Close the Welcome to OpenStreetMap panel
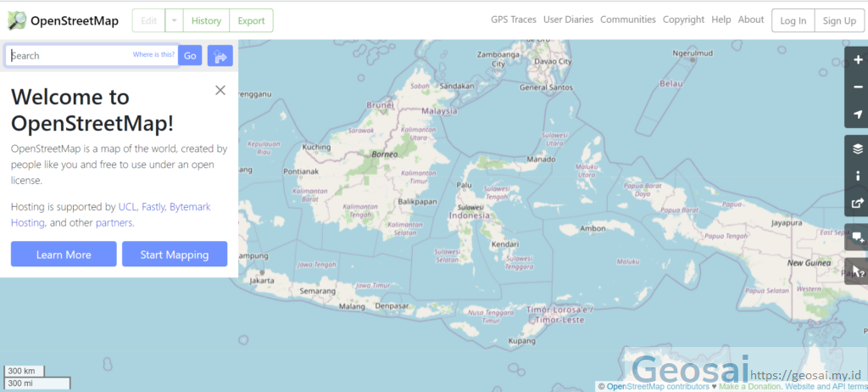Viewport: 868px width, 392px height. tap(220, 90)
